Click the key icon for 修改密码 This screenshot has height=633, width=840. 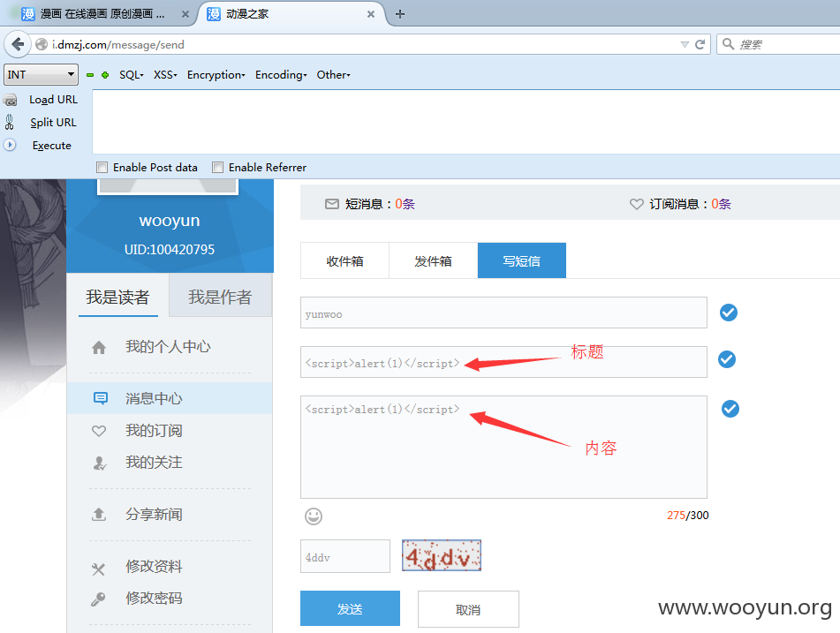[x=98, y=599]
